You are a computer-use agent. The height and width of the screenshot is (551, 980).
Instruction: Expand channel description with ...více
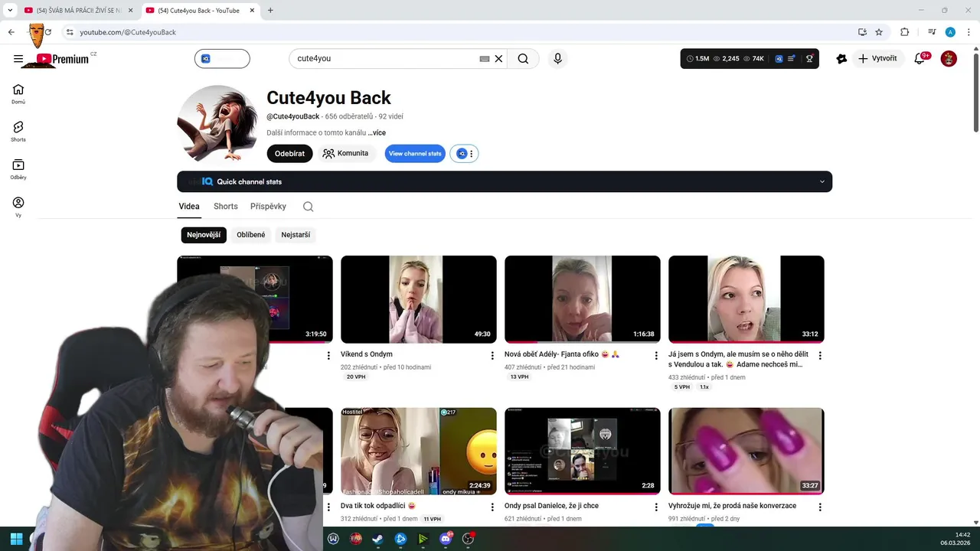click(377, 133)
